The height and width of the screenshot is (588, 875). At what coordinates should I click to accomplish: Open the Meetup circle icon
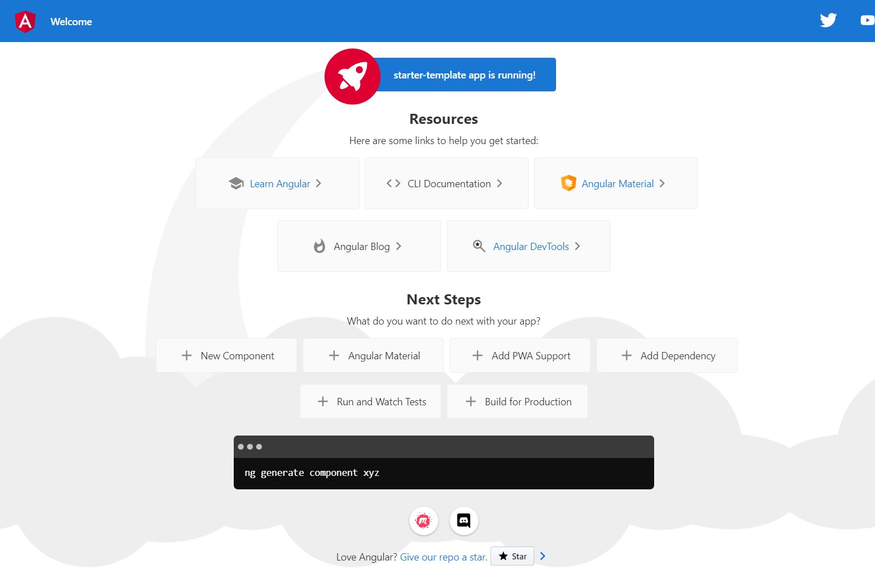[424, 521]
